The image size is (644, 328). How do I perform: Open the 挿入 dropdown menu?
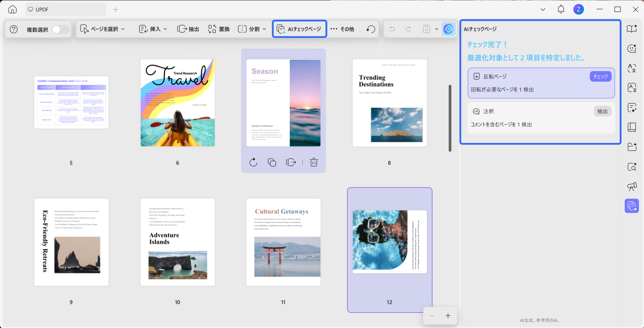click(153, 29)
